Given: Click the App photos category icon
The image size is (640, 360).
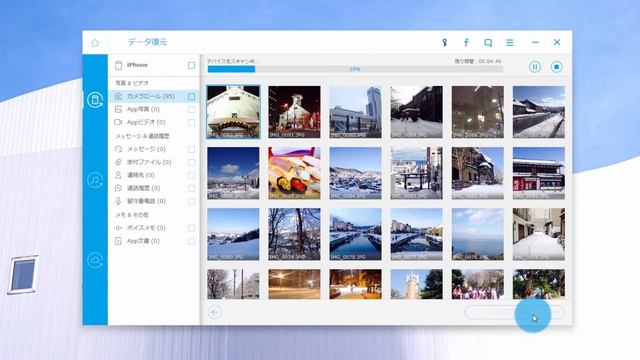Looking at the screenshot, I should pyautogui.click(x=118, y=109).
